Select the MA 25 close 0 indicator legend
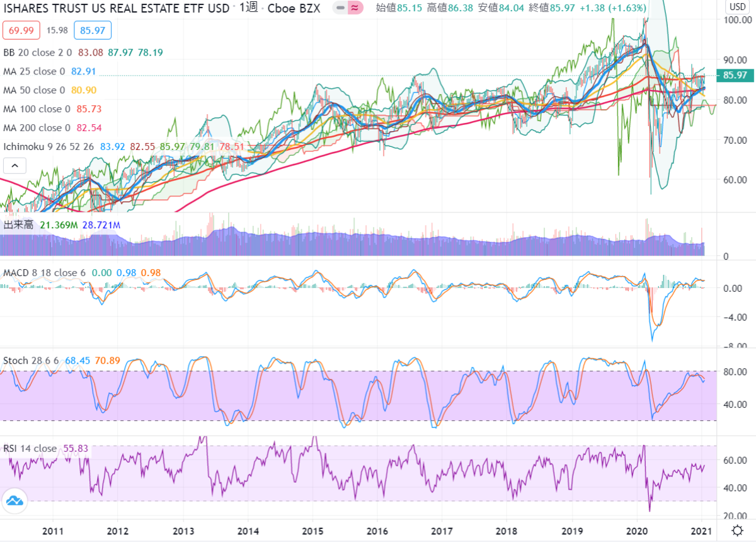Screen dimensions: 756x544 (x=35, y=71)
